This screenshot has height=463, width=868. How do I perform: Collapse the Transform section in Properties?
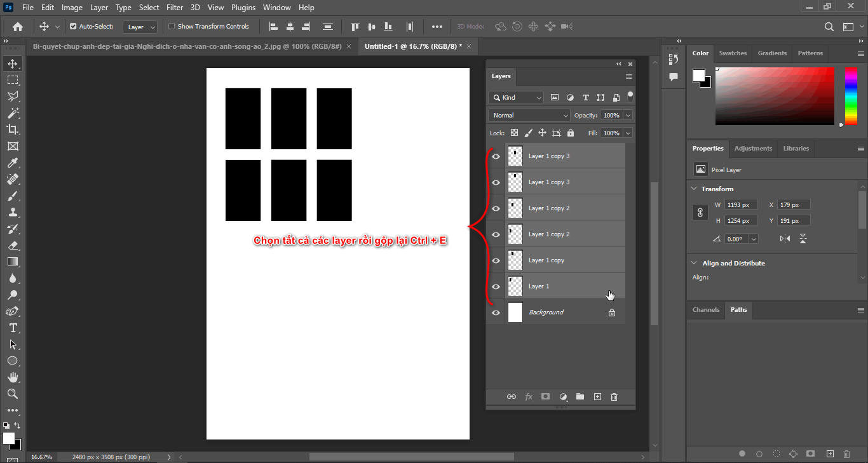coord(694,189)
